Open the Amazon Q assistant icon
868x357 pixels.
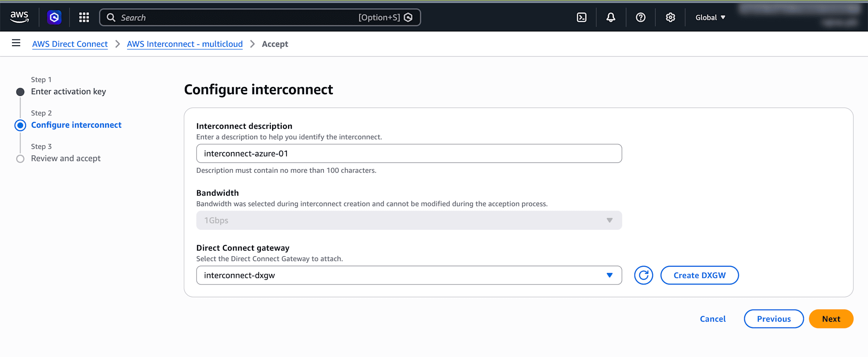tap(54, 17)
